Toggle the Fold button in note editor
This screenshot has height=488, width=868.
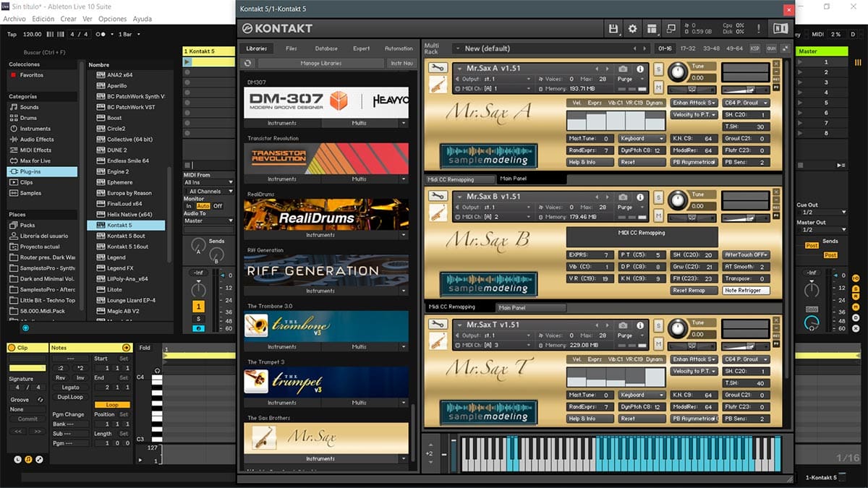tap(145, 348)
